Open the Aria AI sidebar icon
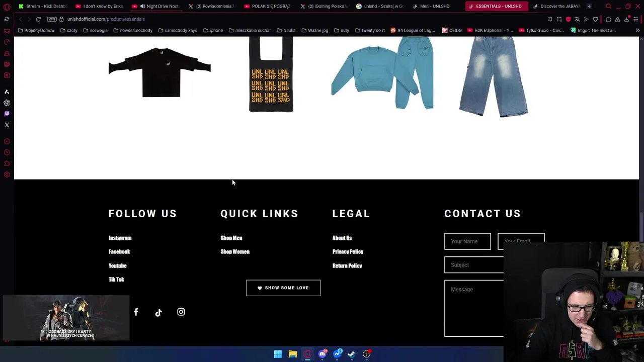This screenshot has height=362, width=644. [7, 92]
